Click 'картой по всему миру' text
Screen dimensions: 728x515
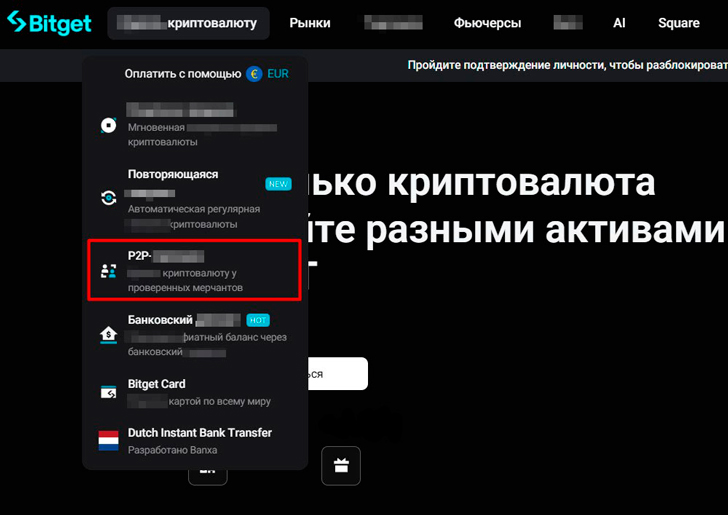point(219,401)
